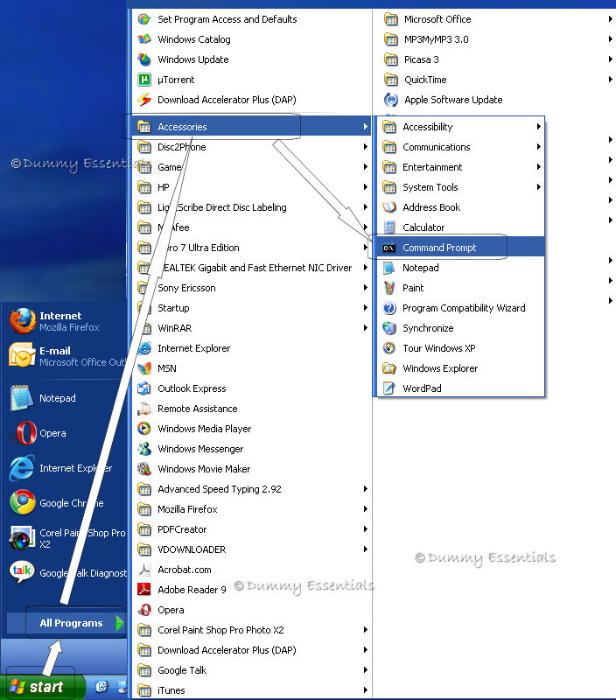
Task: Click the MSN butterfly icon
Action: coord(144,368)
